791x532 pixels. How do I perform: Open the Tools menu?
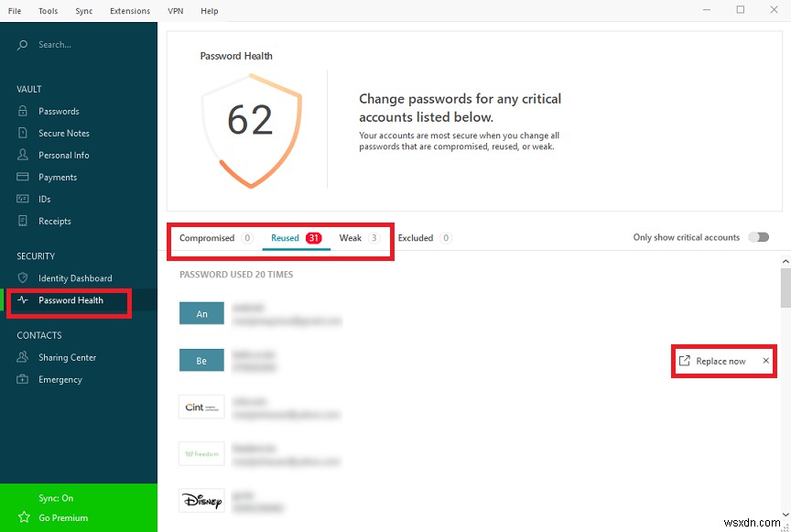tap(48, 11)
